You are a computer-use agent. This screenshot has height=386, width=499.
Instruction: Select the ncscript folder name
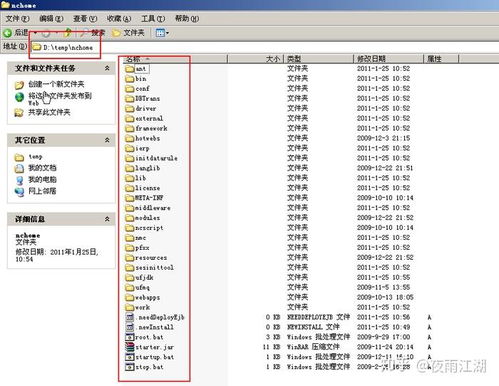149,228
